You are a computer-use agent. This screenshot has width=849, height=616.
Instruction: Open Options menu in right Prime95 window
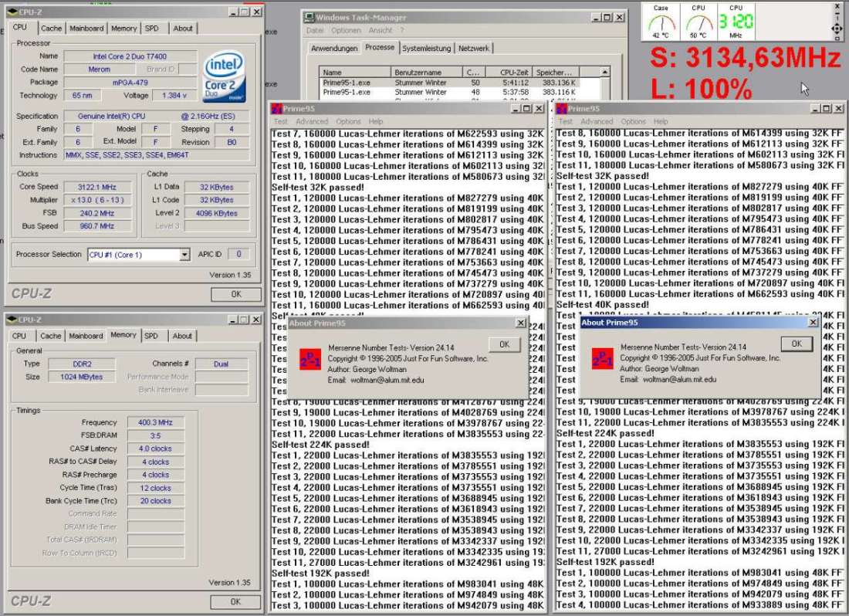click(633, 121)
